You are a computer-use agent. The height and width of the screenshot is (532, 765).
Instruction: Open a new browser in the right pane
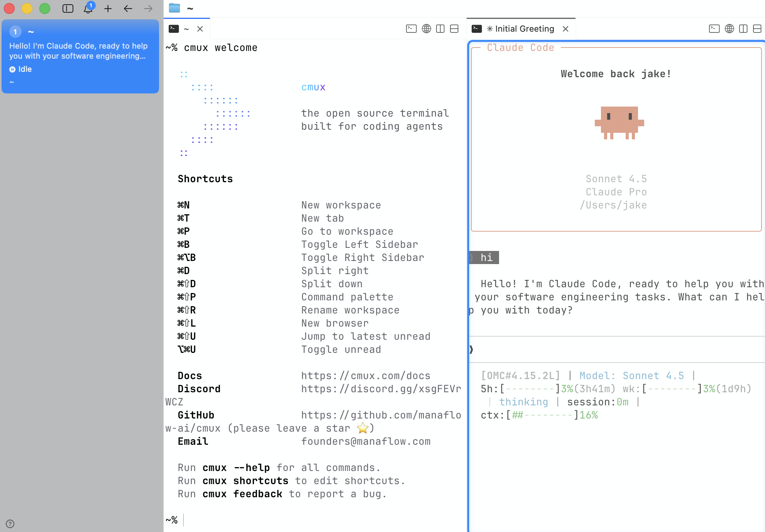[x=729, y=29]
